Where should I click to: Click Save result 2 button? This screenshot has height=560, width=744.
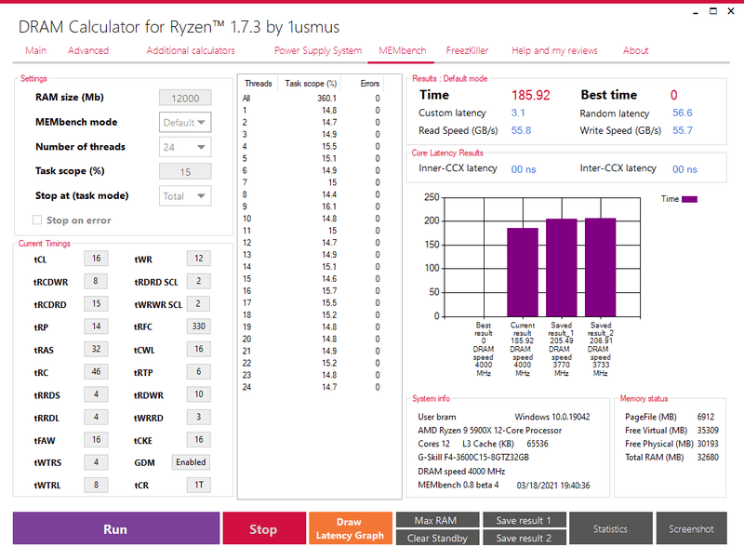pyautogui.click(x=525, y=538)
